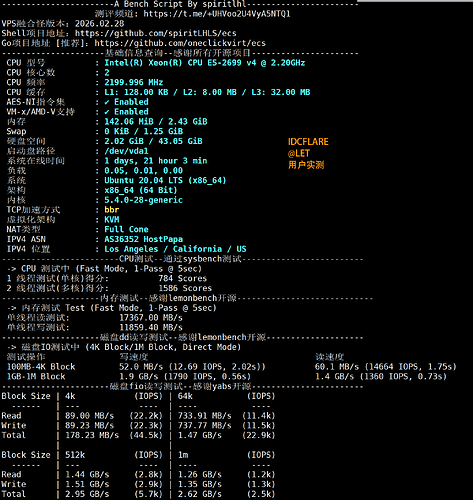The image size is (473, 500).
Task: Click the 4k block size column header
Action: click(x=70, y=396)
